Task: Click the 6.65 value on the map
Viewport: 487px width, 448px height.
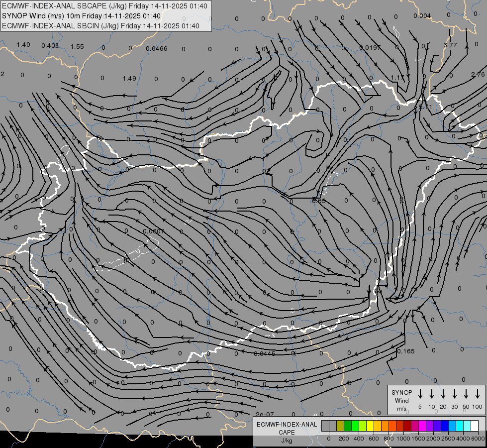Action: coord(319,201)
